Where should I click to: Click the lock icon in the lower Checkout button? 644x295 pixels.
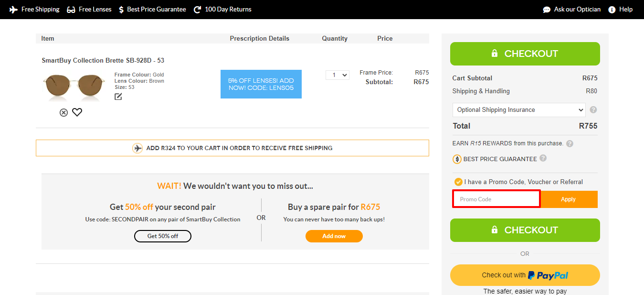(495, 230)
